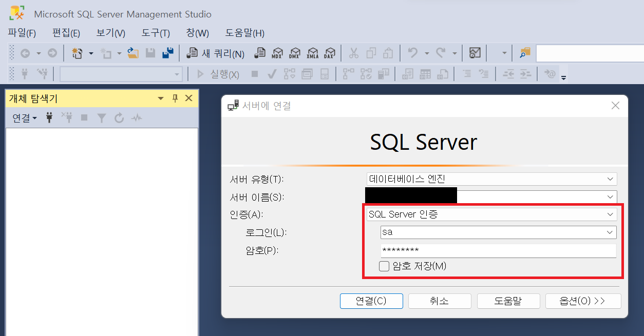Click the MDX query icon

coord(277,53)
